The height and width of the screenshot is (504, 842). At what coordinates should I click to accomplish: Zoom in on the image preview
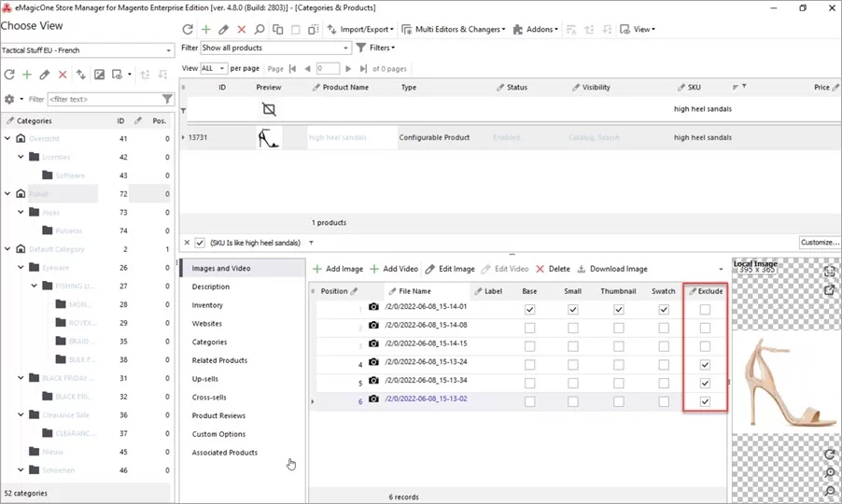[830, 473]
